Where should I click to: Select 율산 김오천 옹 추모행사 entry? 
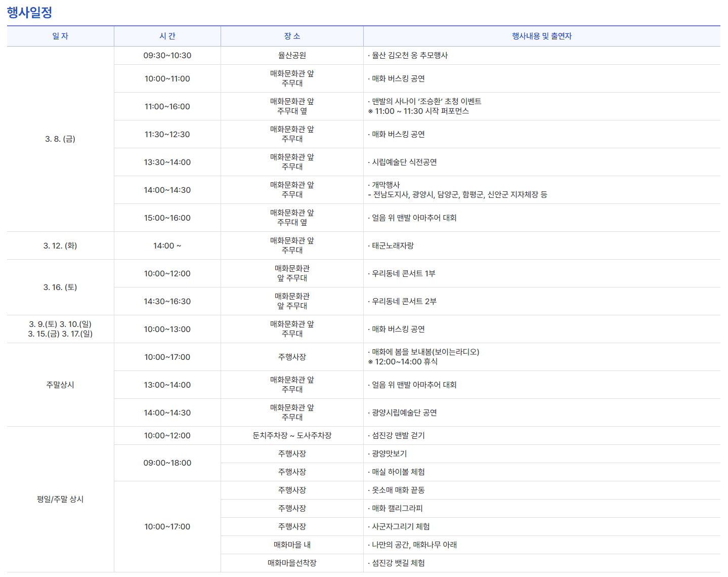(x=408, y=56)
